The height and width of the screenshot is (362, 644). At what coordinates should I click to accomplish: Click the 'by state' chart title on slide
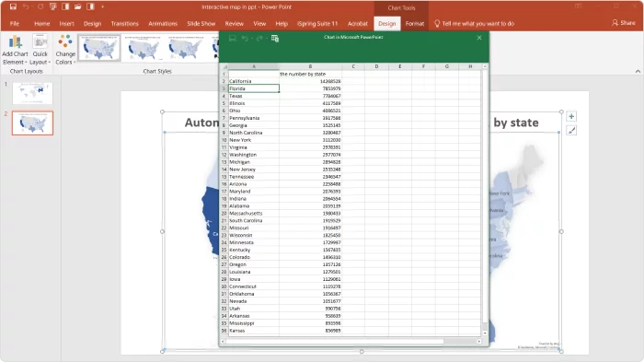[516, 123]
